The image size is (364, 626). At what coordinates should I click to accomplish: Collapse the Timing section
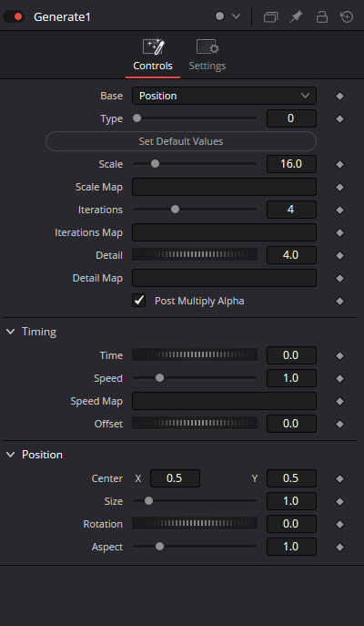pos(11,332)
